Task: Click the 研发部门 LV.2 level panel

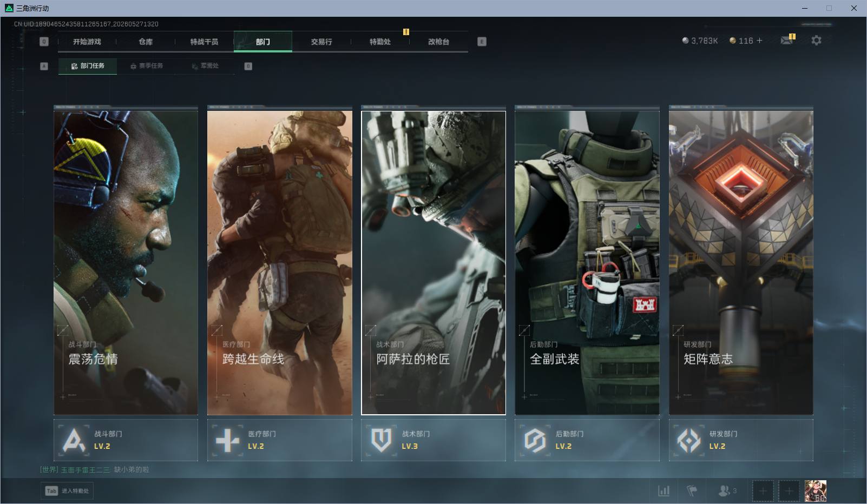Action: point(741,440)
